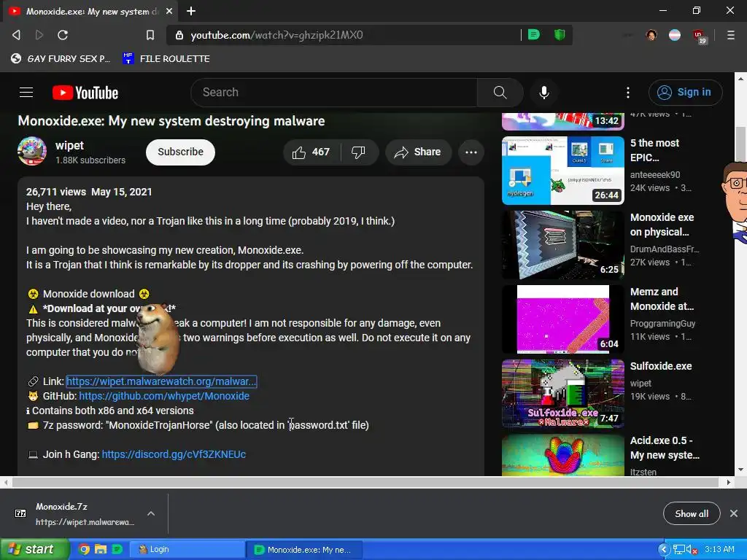Open the discord.gg h Gang invite link
The image size is (747, 560).
pos(174,454)
